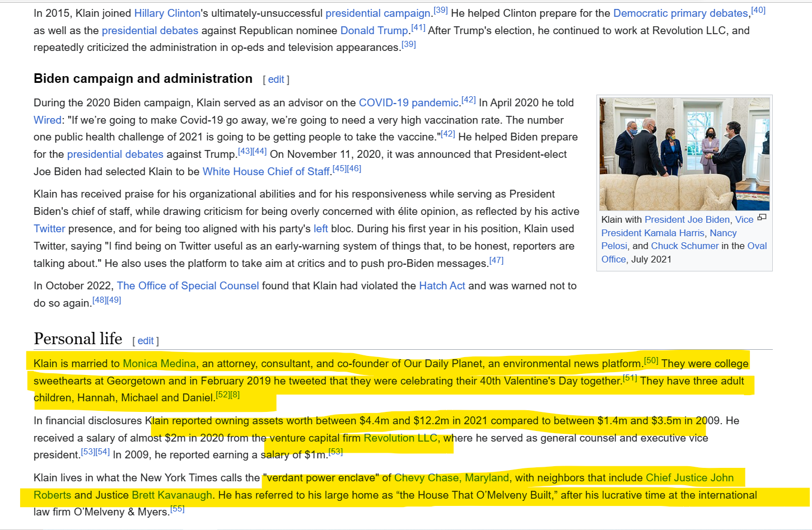Jump to citation [48]
This screenshot has width=812, height=530.
click(99, 300)
